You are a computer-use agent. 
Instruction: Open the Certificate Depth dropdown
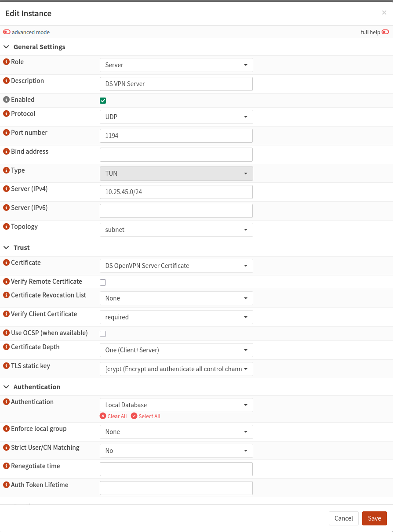point(176,350)
